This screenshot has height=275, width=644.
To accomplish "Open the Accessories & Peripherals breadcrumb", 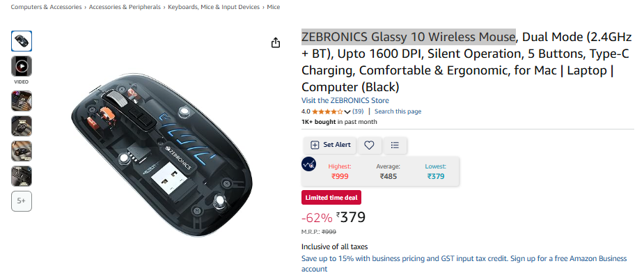I will [125, 7].
